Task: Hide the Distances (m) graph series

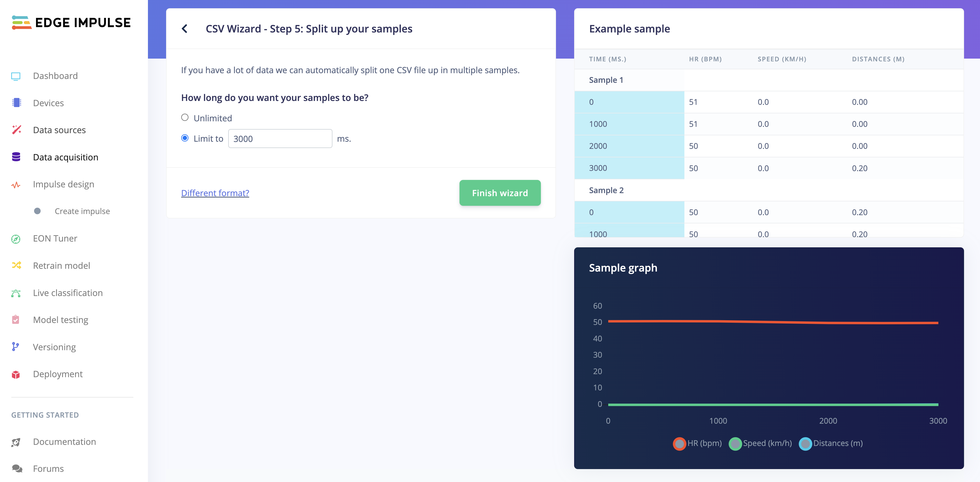Action: (x=805, y=443)
